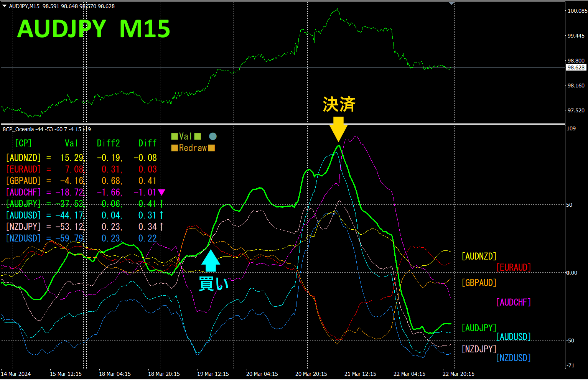This screenshot has height=380, width=588.
Task: Click the [NZDUSD] line label at chart right
Action: point(514,358)
